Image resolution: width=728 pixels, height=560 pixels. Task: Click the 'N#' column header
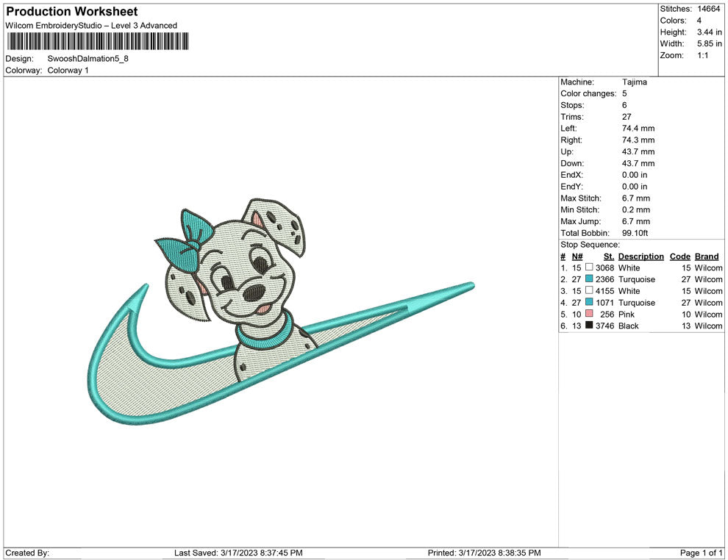click(x=577, y=256)
